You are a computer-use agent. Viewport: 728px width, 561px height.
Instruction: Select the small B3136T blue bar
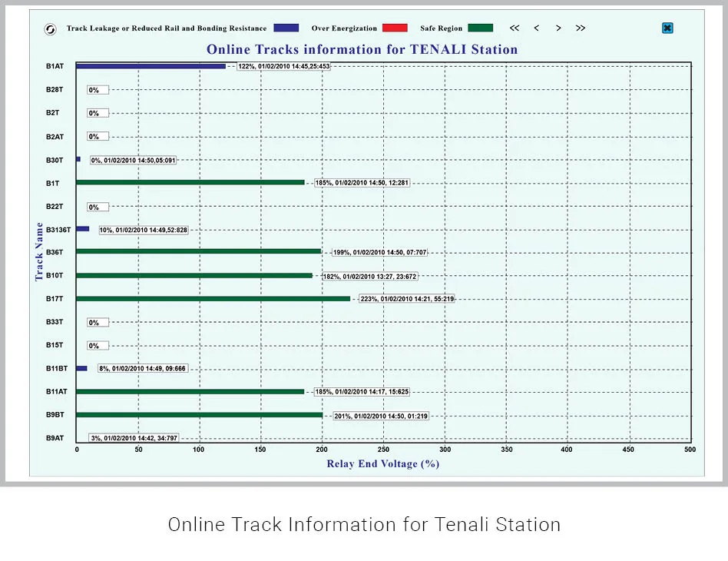pos(83,229)
